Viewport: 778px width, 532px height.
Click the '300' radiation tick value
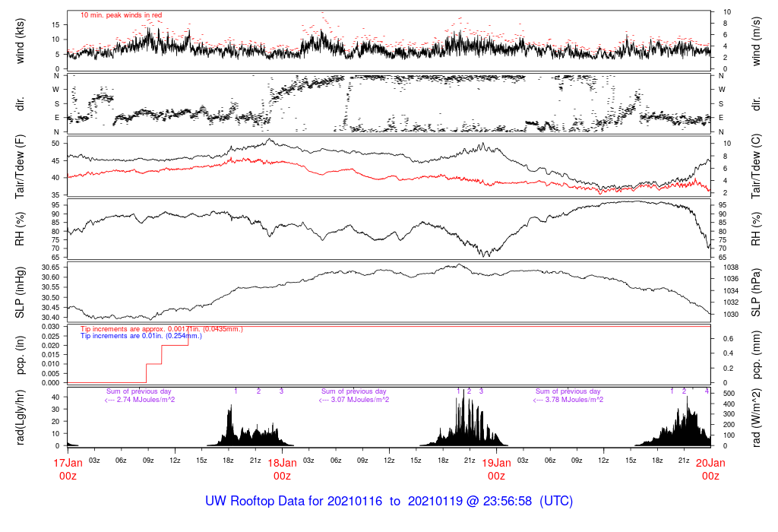click(x=729, y=414)
